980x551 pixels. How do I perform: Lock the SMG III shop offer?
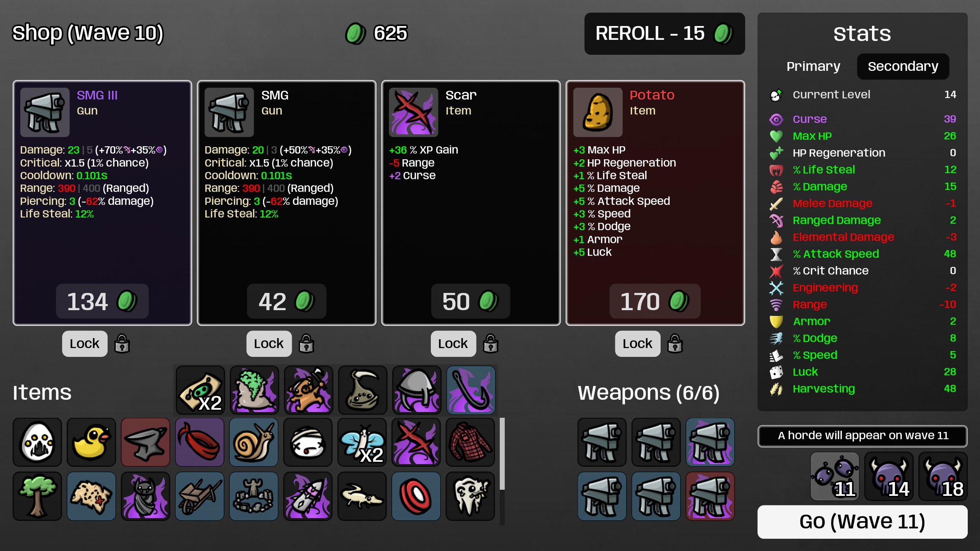tap(85, 343)
